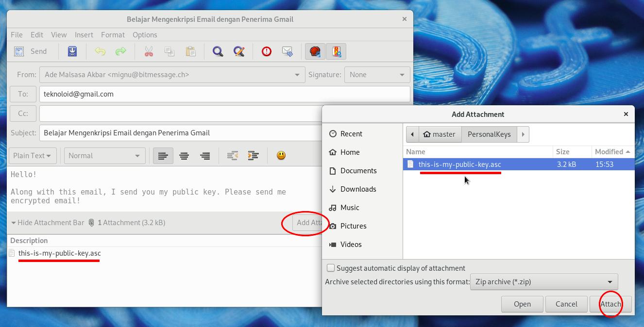Click the Cut scissors icon
The width and height of the screenshot is (644, 327).
[x=149, y=51]
